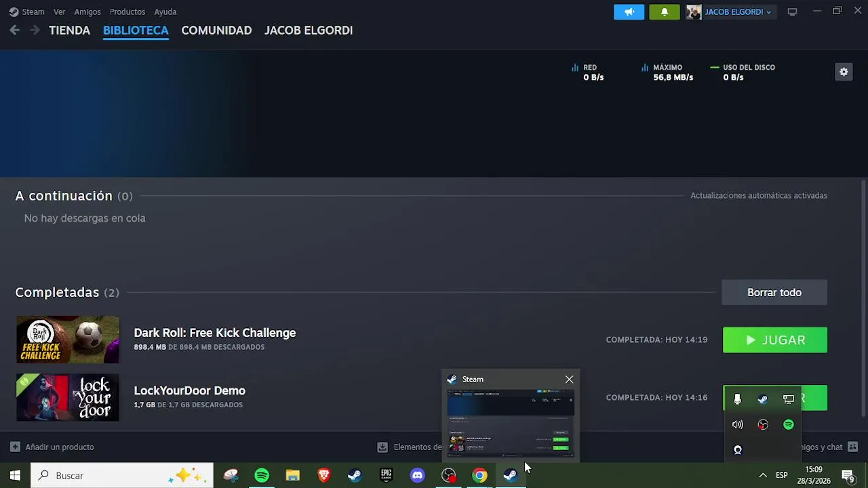Click the webcam icon in tray popup

737,449
